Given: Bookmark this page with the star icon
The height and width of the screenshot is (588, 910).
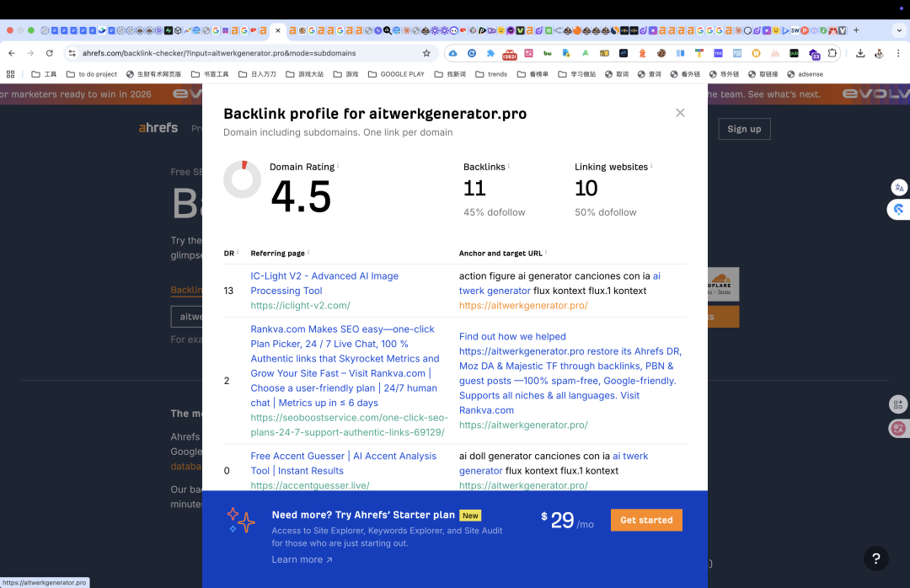Looking at the screenshot, I should 426,53.
